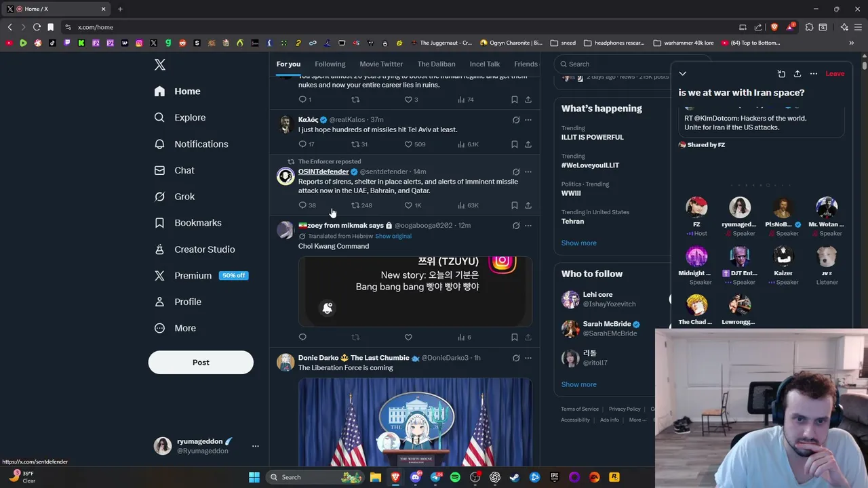868x488 pixels.
Task: Leave the Iran space
Action: pos(835,73)
